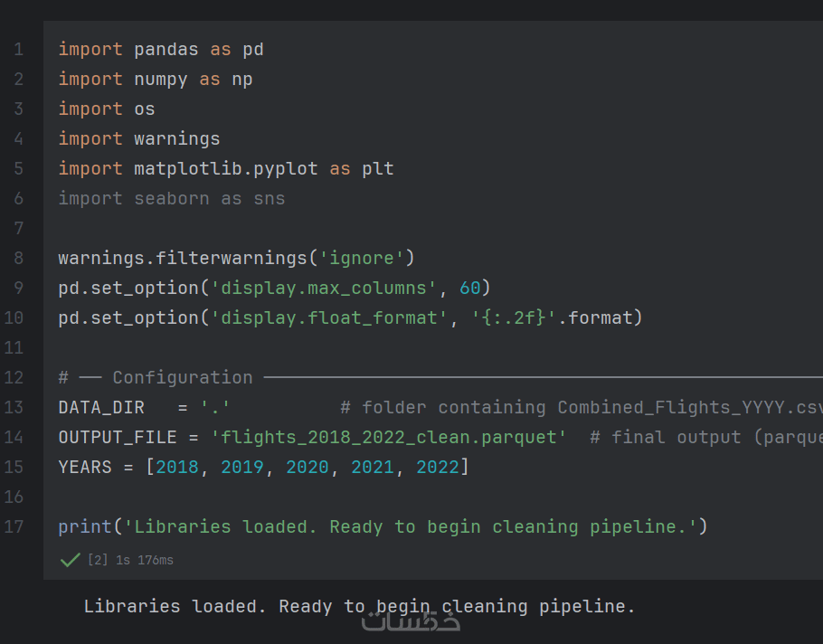Viewport: 823px width, 644px height.
Task: Click the 'ignore' string in filterwarnings
Action: pyautogui.click(x=361, y=258)
